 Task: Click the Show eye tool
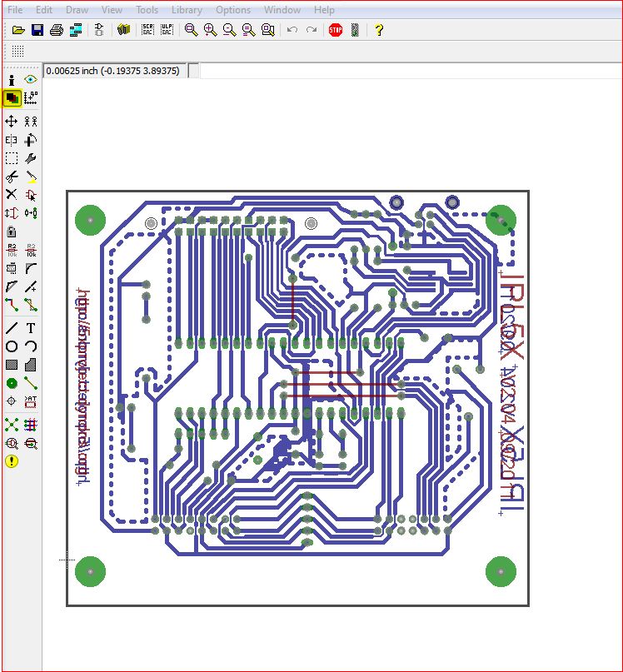coord(31,79)
